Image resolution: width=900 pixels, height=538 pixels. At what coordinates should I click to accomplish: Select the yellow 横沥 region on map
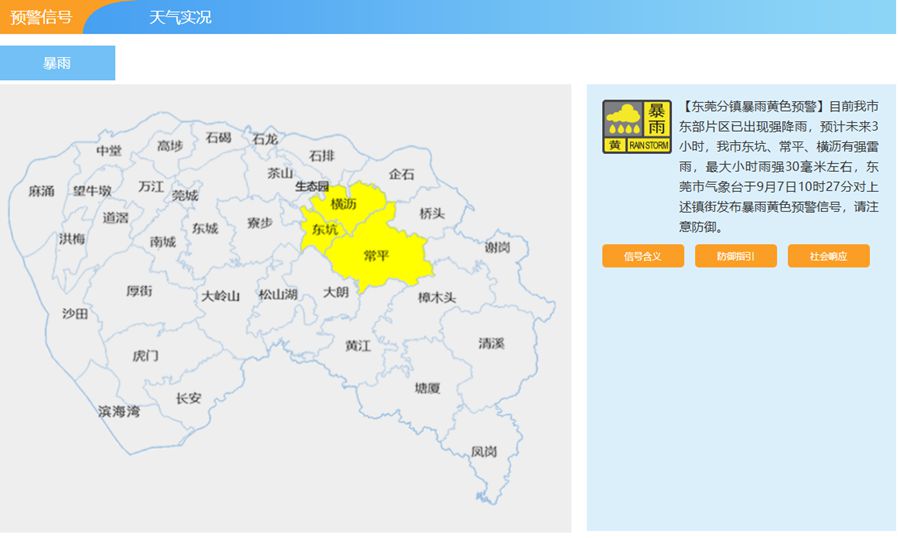(344, 203)
